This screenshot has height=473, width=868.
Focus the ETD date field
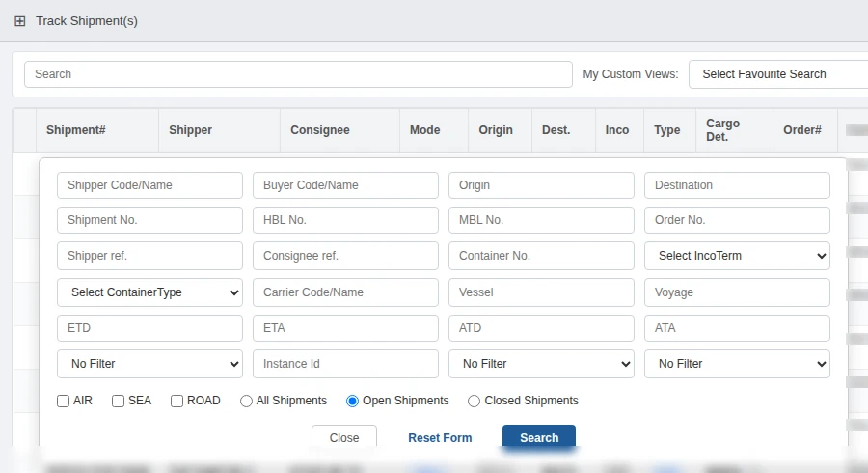149,328
